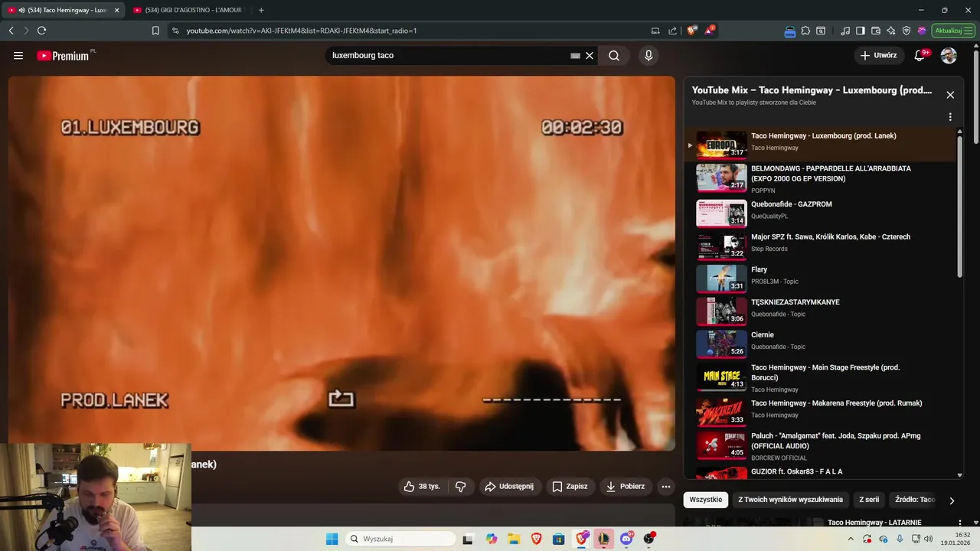Go to YouTube Premium home logo
Image resolution: width=980 pixels, height=551 pixels.
[63, 56]
